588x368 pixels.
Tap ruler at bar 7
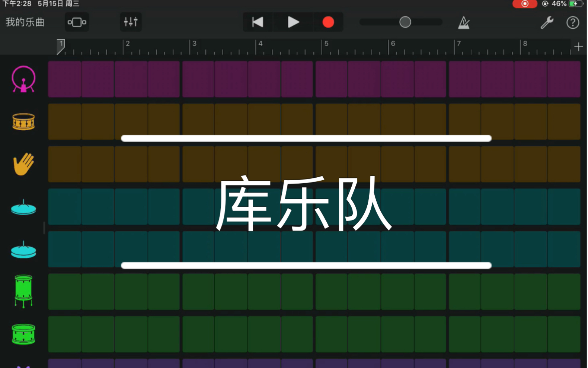459,44
